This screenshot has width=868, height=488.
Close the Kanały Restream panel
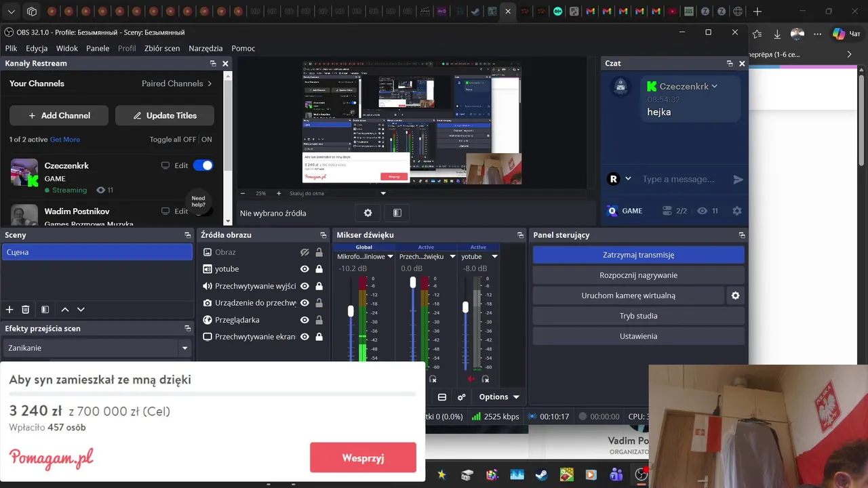coord(226,63)
